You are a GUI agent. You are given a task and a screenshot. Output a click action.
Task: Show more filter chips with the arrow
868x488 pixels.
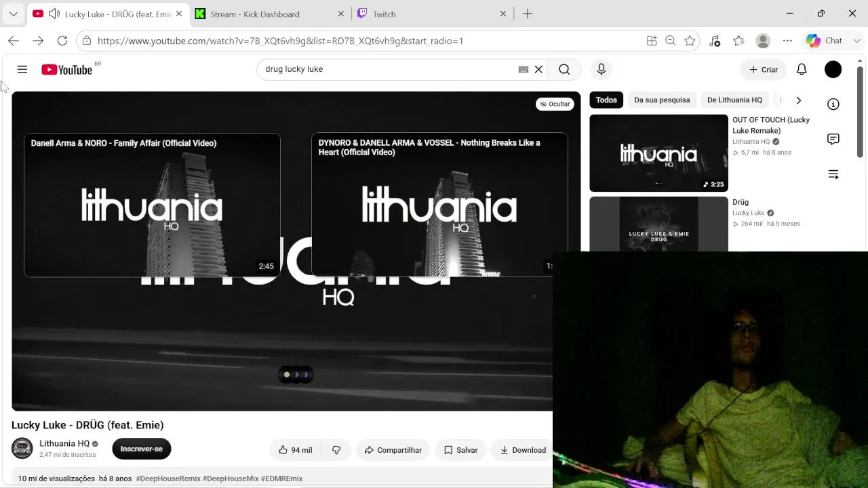point(798,100)
